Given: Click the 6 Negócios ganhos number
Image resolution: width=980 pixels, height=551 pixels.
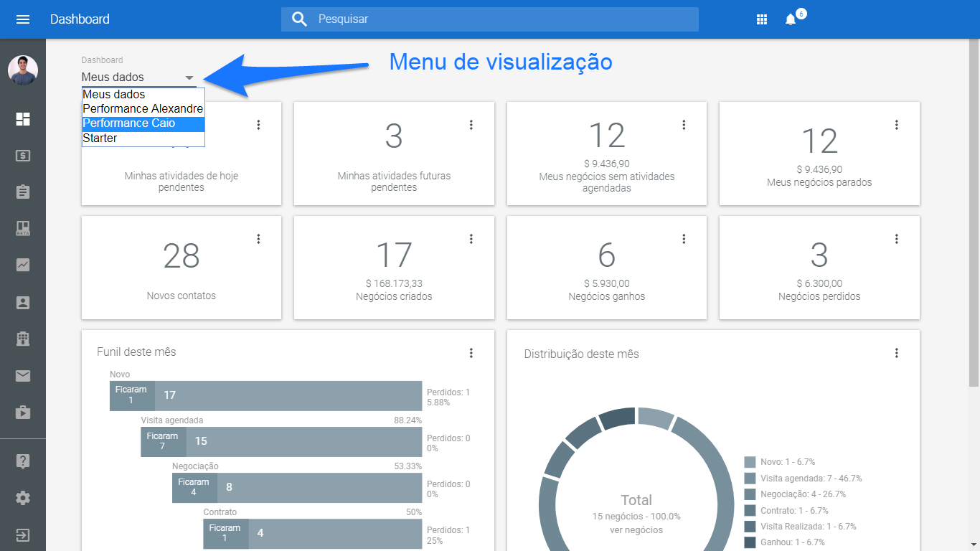Looking at the screenshot, I should 607,255.
